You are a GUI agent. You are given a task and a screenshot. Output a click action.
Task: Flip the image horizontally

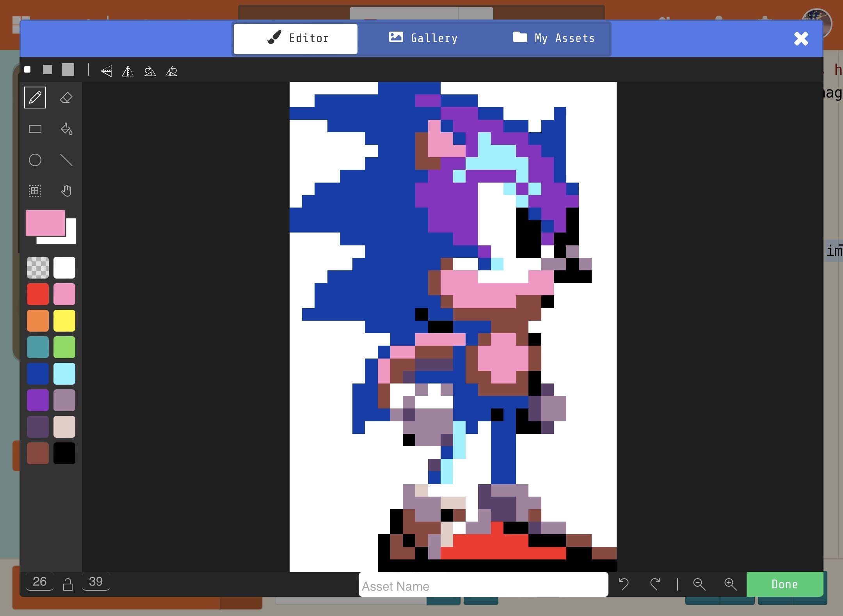point(128,71)
